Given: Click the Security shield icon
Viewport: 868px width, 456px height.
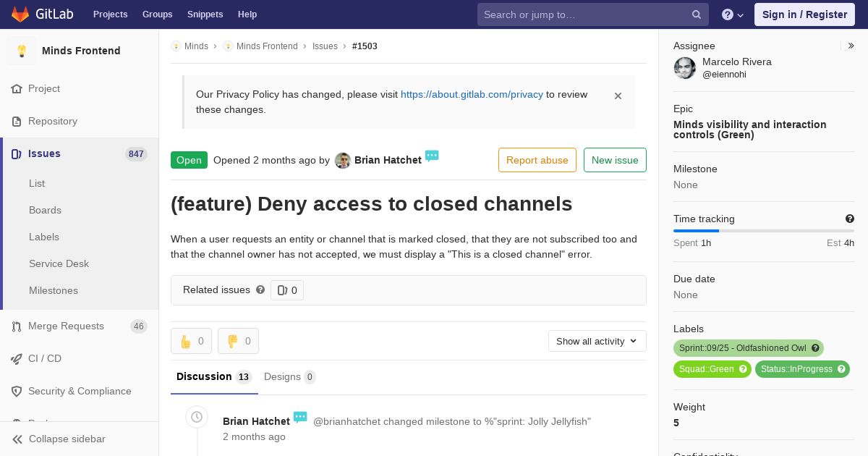Looking at the screenshot, I should pyautogui.click(x=16, y=391).
